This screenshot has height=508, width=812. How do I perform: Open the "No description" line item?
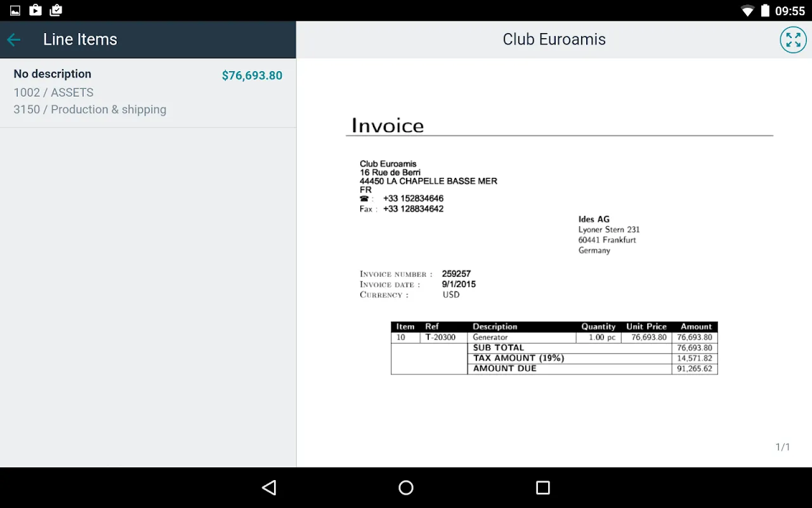coord(53,74)
